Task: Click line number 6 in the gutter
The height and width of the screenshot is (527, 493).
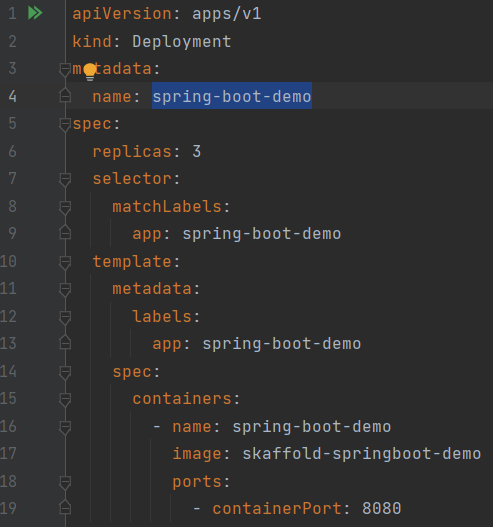Action: point(12,152)
